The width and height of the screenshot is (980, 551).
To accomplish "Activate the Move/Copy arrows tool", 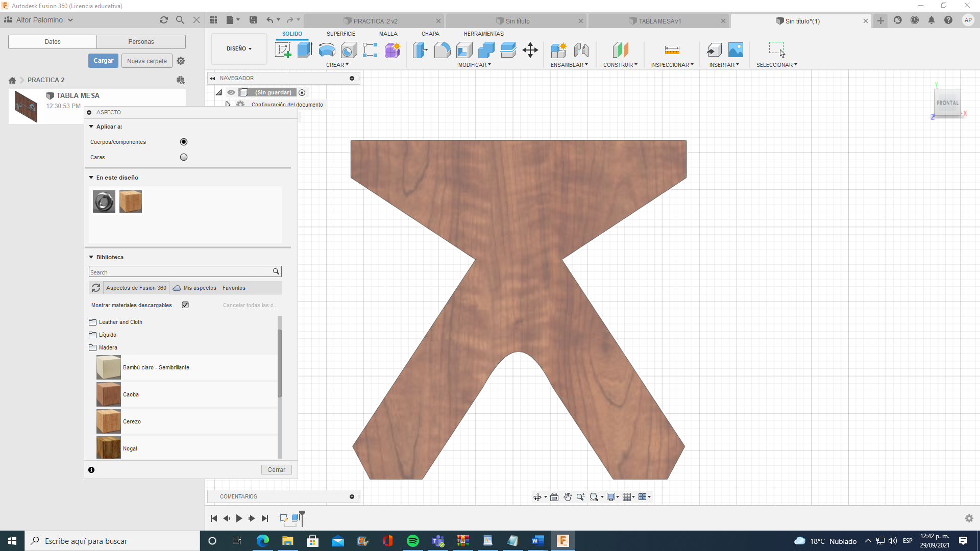I will click(x=530, y=50).
